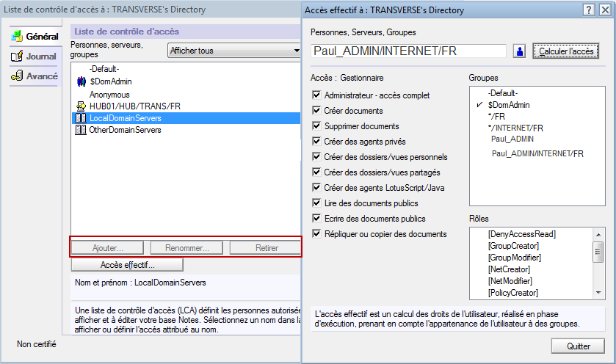Viewport: 616px width, 364px height.
Task: Expand the Afficher tous dropdown
Action: click(233, 51)
